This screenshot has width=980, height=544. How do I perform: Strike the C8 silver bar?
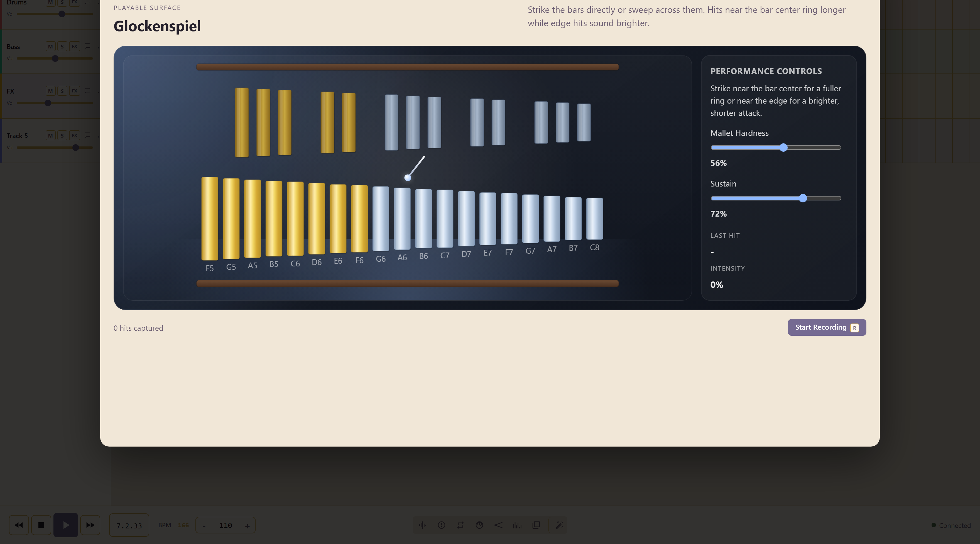pos(594,219)
